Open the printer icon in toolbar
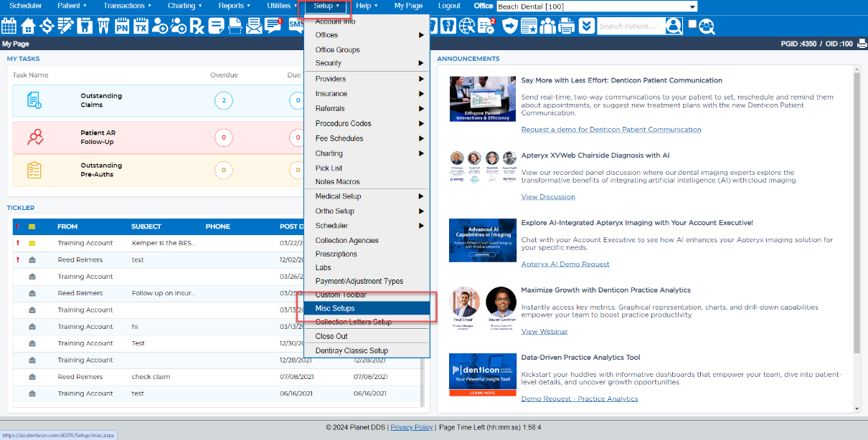This screenshot has width=868, height=440. [x=567, y=27]
